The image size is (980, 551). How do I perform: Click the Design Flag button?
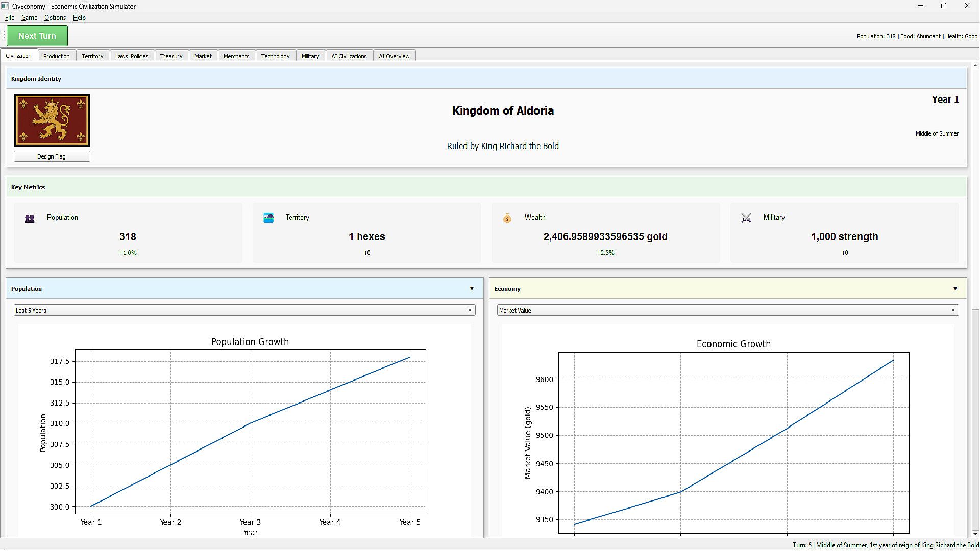pyautogui.click(x=52, y=157)
